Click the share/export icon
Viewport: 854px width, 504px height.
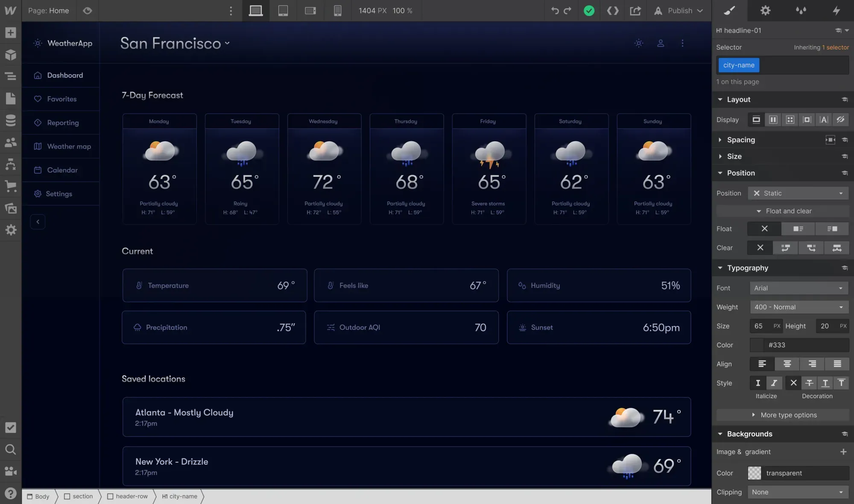point(636,11)
